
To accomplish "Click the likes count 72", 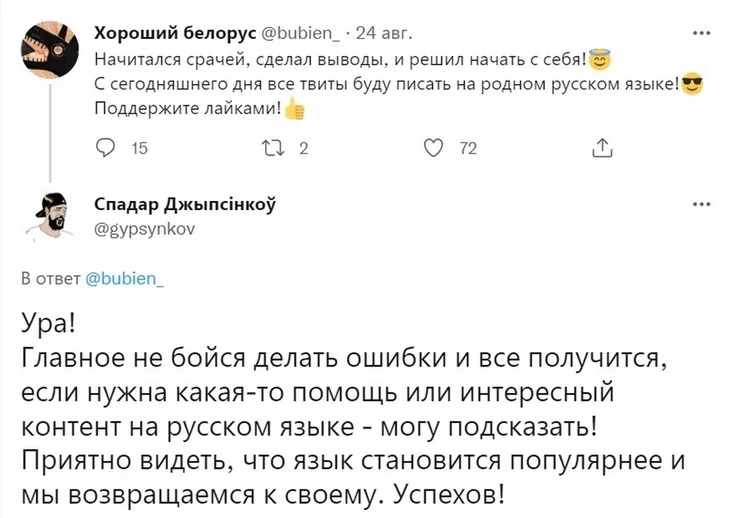I will pyautogui.click(x=466, y=150).
